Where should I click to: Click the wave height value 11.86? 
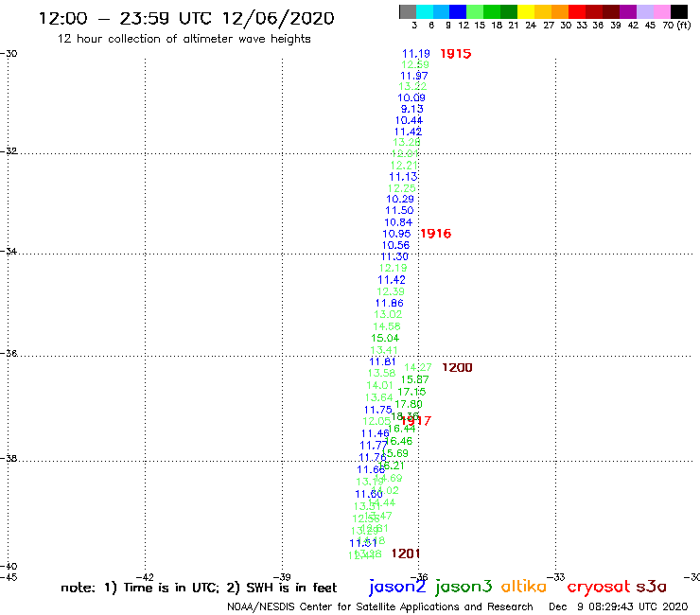390,303
